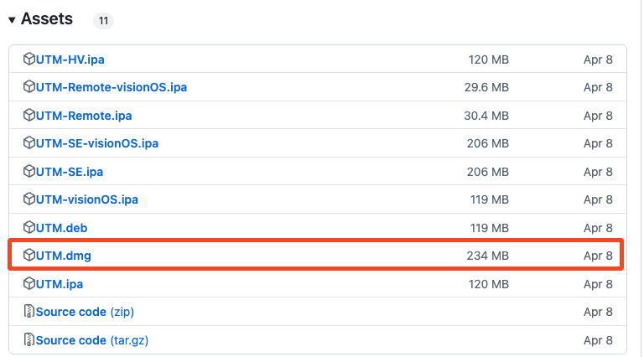Screen dimensions: 644x357
Task: Download the UTM.ipa file
Action: pyautogui.click(x=60, y=284)
